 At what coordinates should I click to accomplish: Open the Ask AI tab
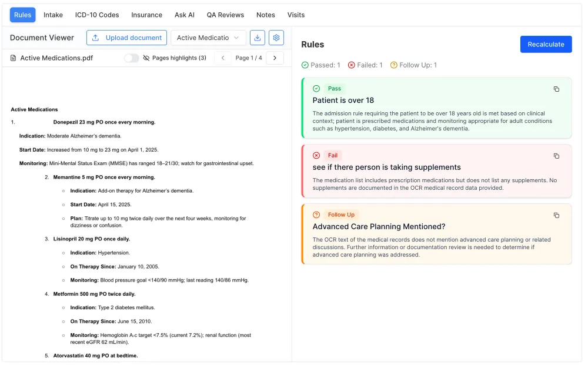point(184,15)
